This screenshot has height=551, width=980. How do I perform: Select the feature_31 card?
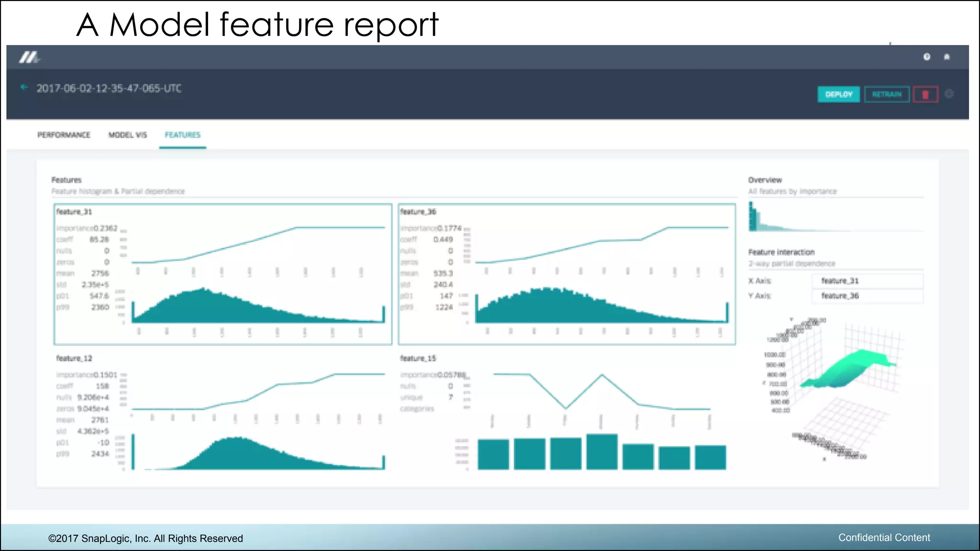click(223, 274)
